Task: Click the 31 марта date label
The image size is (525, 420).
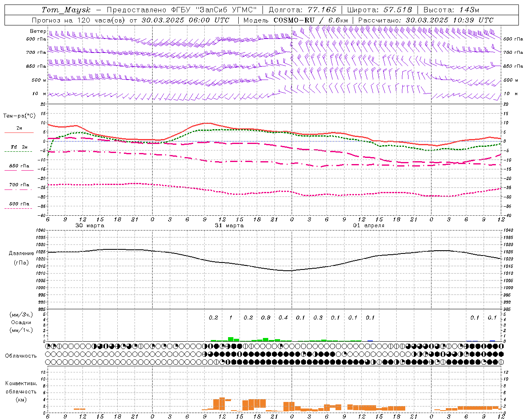Action: click(x=229, y=226)
